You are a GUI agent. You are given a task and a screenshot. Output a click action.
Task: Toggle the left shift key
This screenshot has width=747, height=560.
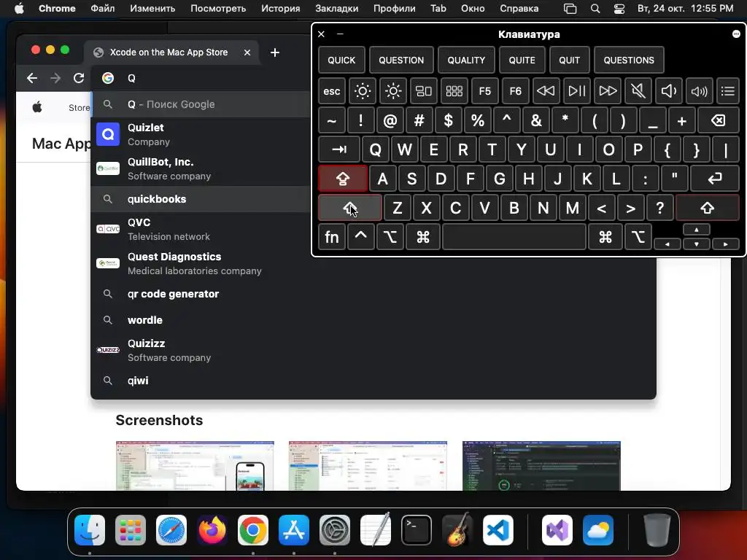click(349, 208)
